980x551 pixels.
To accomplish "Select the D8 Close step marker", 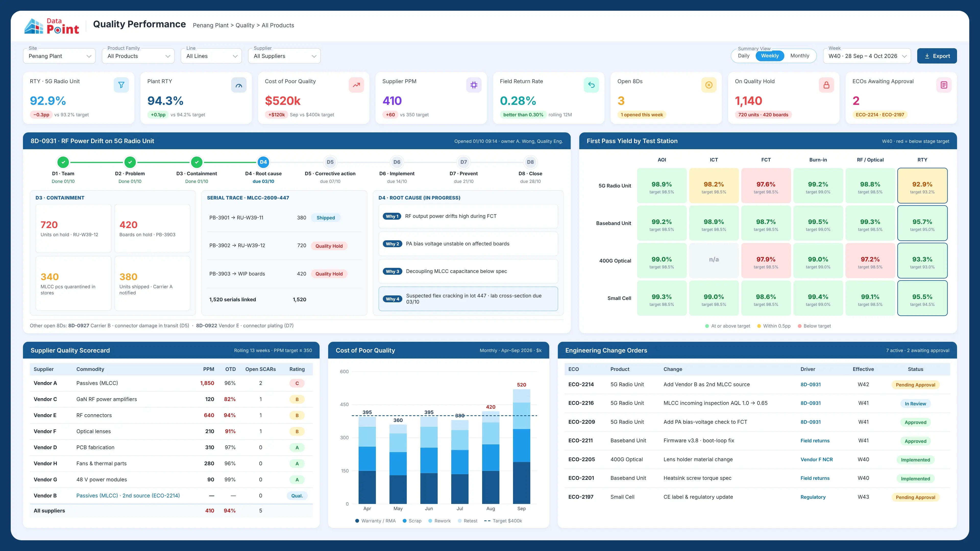I will [530, 162].
